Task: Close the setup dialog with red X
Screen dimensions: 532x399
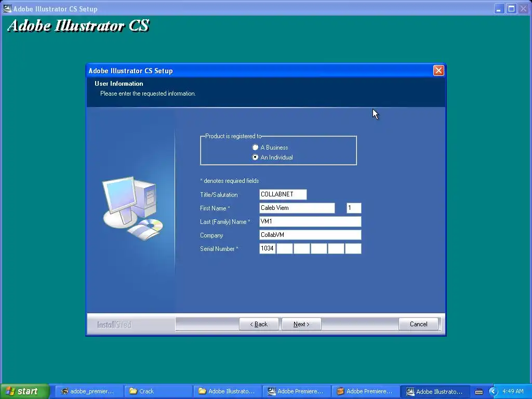Action: [x=438, y=70]
